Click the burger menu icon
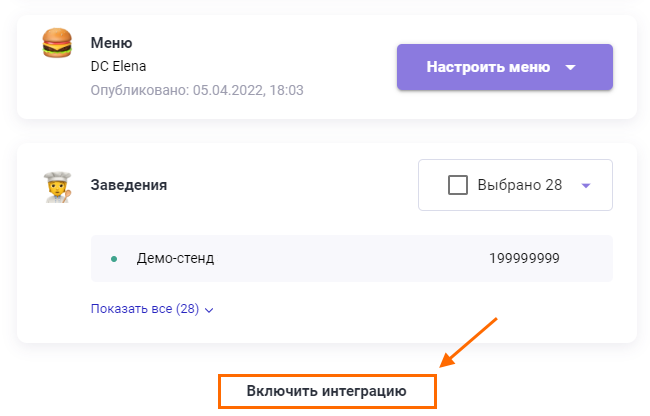This screenshot has width=650, height=416. (57, 44)
